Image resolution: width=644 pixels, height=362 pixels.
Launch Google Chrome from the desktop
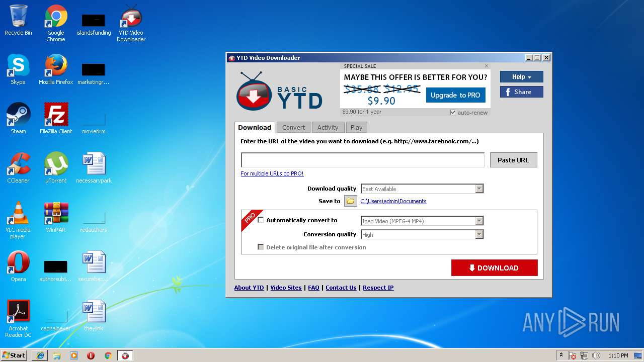click(x=56, y=23)
